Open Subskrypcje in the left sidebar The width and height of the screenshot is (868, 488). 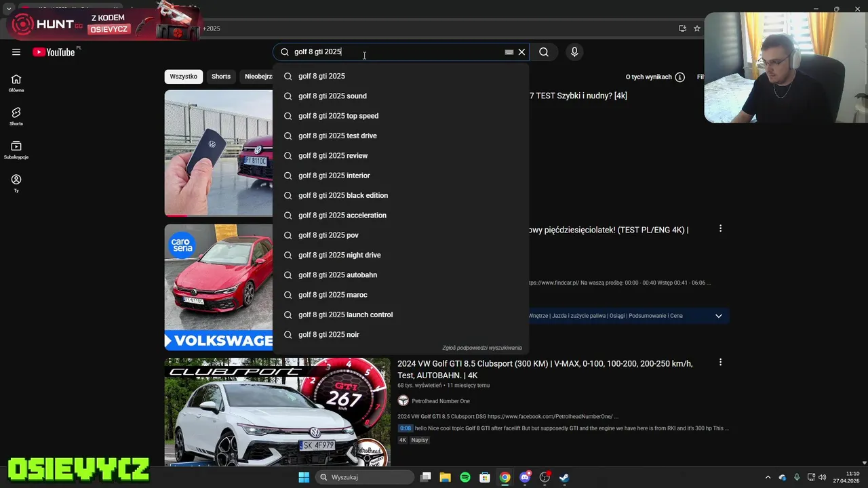(x=16, y=150)
